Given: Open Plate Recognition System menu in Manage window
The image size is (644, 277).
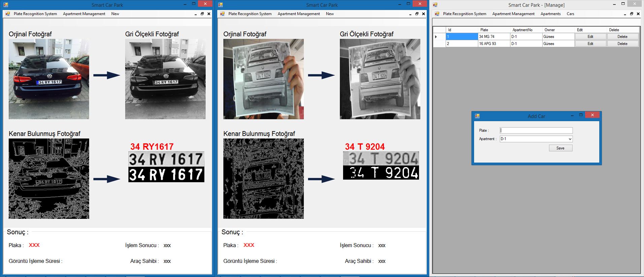Looking at the screenshot, I should (x=465, y=14).
